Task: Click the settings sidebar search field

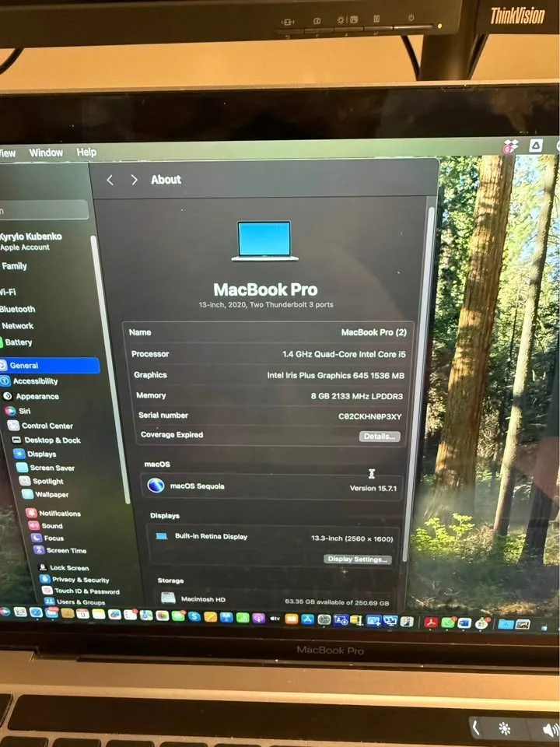Action: pos(44,210)
